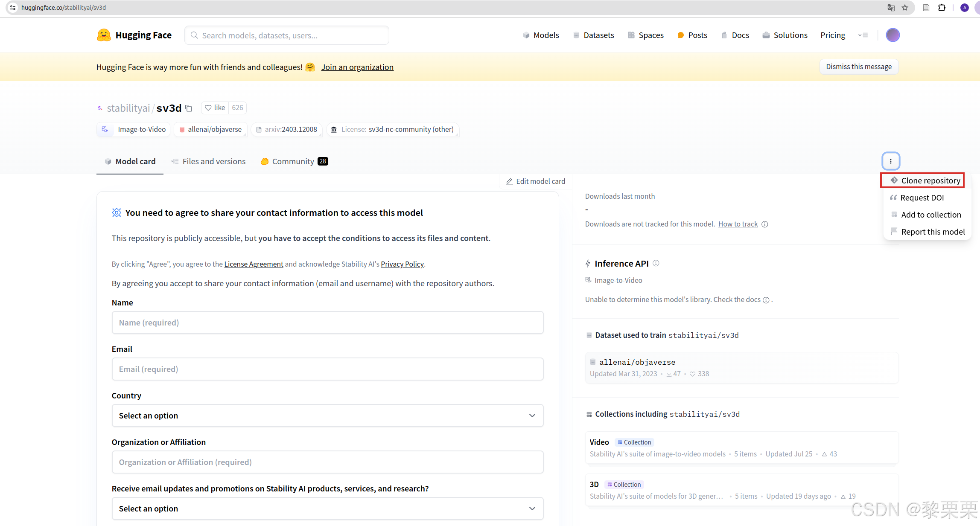Click the Inference API info icon
This screenshot has width=980, height=526.
[656, 263]
